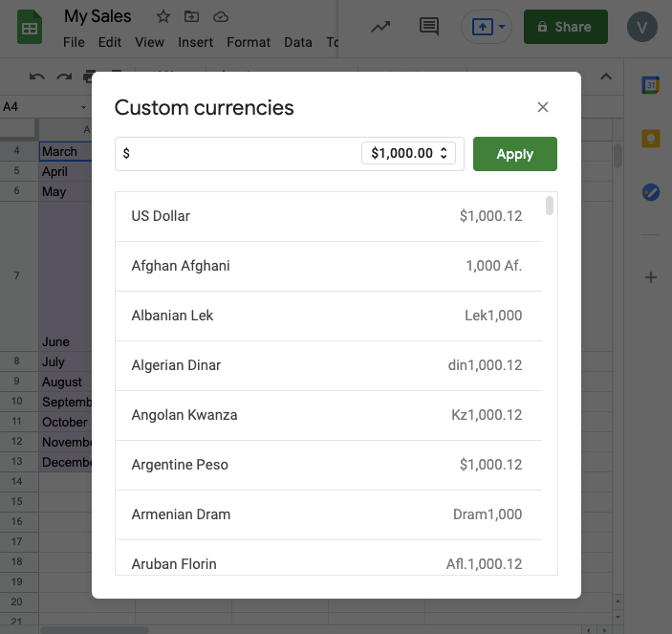Click the currency list scrollbar thumb

coord(550,206)
